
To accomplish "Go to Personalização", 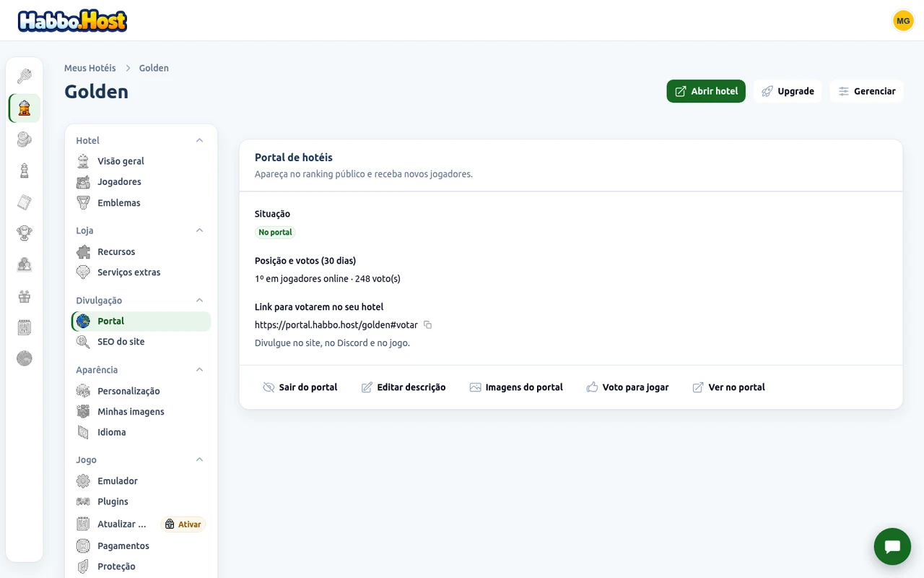I will pos(141,391).
